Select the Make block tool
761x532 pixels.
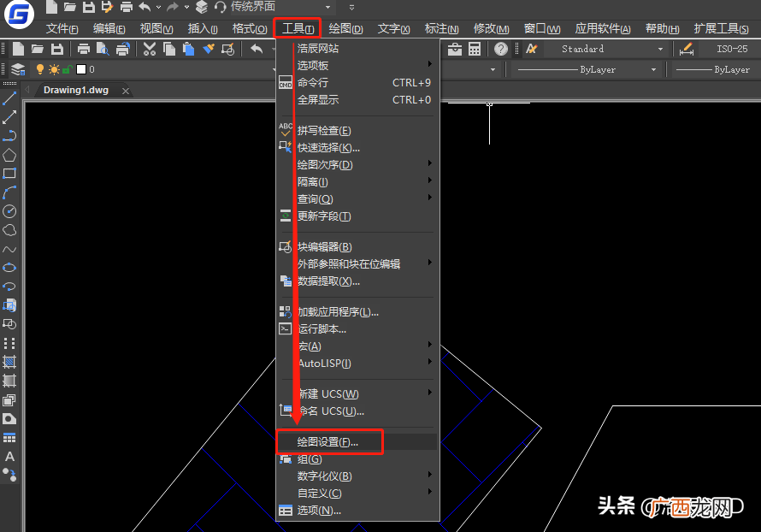[9, 324]
